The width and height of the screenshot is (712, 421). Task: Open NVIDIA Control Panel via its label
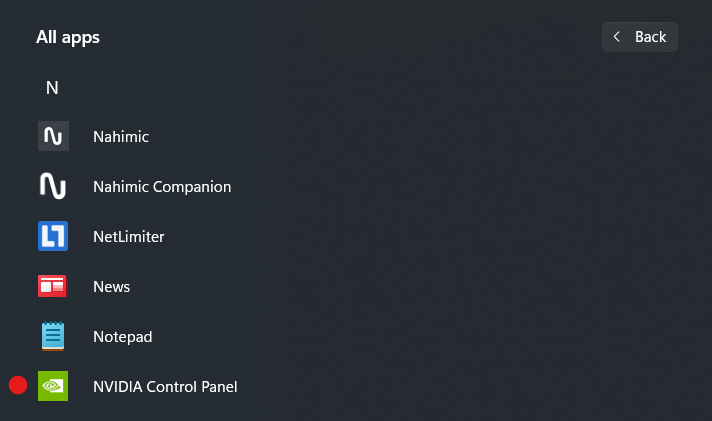[165, 386]
